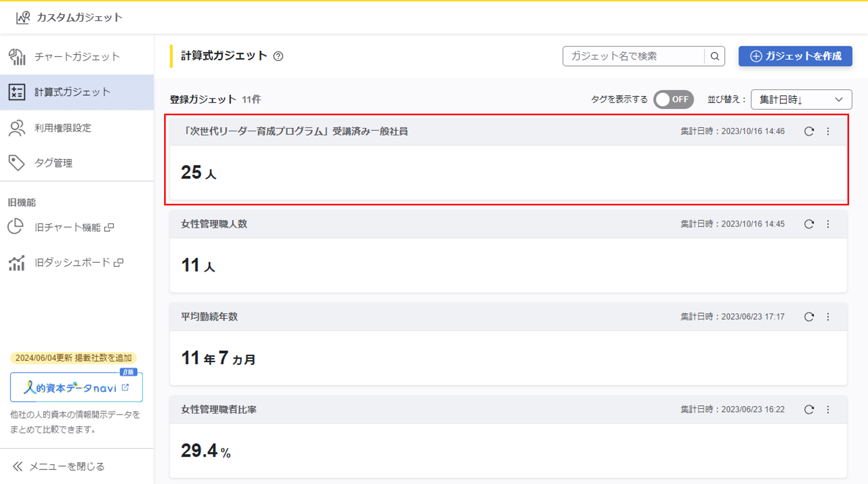The height and width of the screenshot is (484, 868).
Task: Click ガジェットを作成 button
Action: click(795, 56)
